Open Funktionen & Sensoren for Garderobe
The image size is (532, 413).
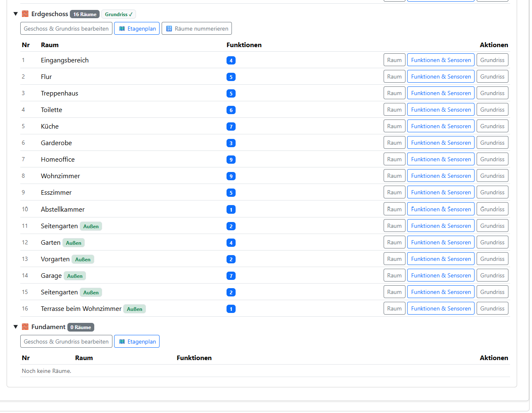[x=441, y=143]
